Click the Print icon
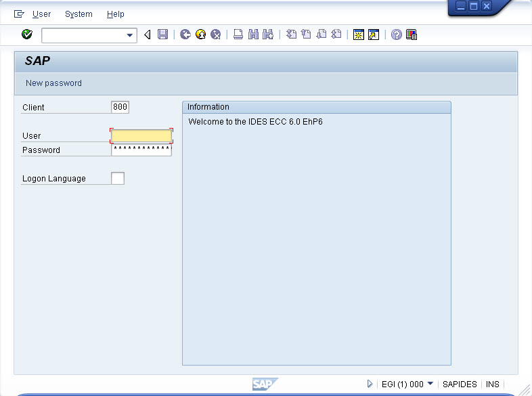The height and width of the screenshot is (396, 532). point(238,35)
